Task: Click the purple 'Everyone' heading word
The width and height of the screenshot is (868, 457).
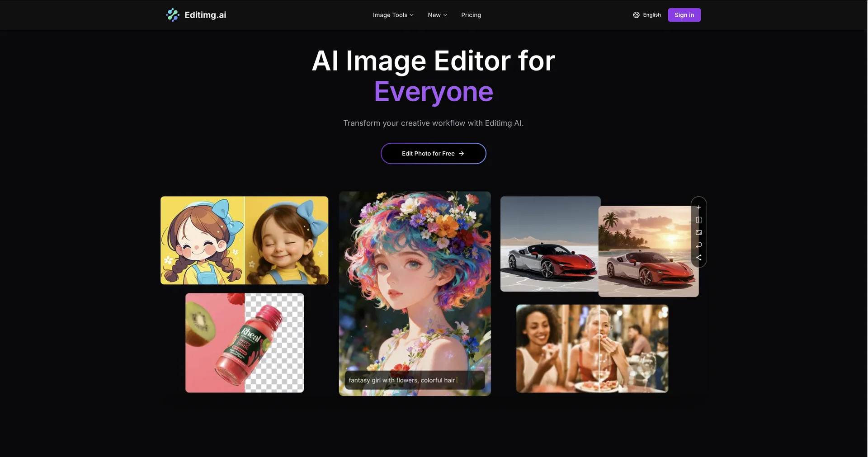Action: pyautogui.click(x=433, y=92)
